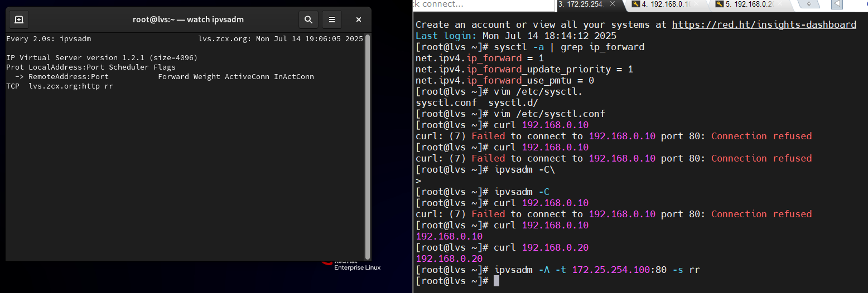Viewport: 868px width, 293px height.
Task: Click the Red Hat logo on desktop
Action: click(327, 262)
